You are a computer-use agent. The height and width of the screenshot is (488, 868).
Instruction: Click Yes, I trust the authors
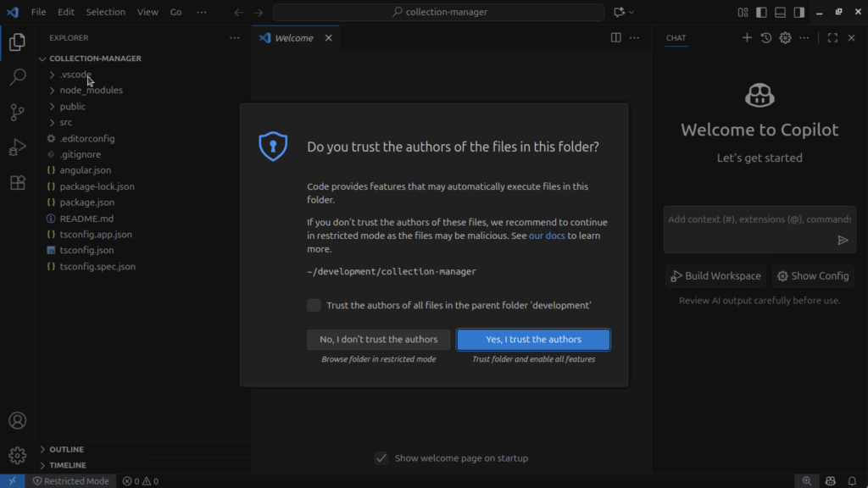(533, 340)
